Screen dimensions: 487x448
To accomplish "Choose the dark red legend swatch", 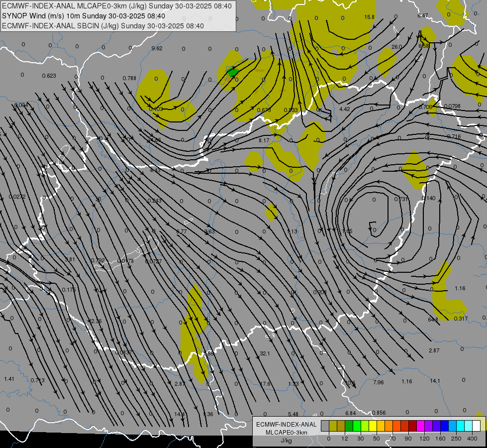I will click(x=412, y=426).
